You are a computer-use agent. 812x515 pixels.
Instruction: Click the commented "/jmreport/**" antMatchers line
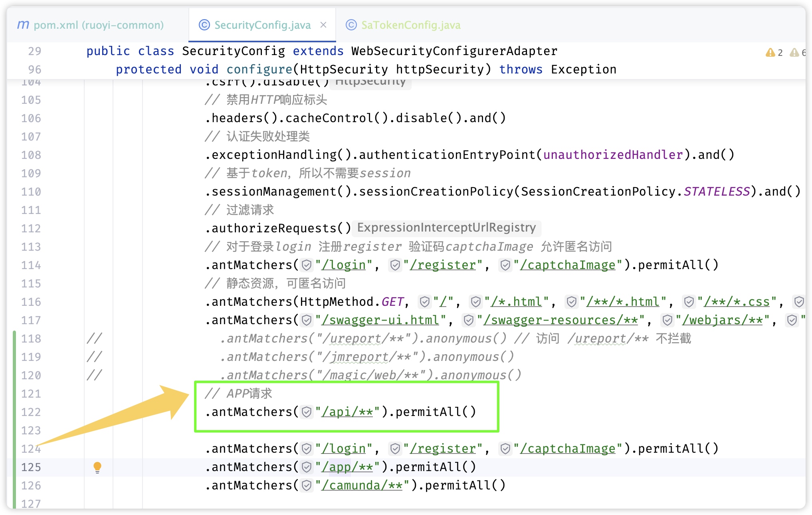(366, 357)
